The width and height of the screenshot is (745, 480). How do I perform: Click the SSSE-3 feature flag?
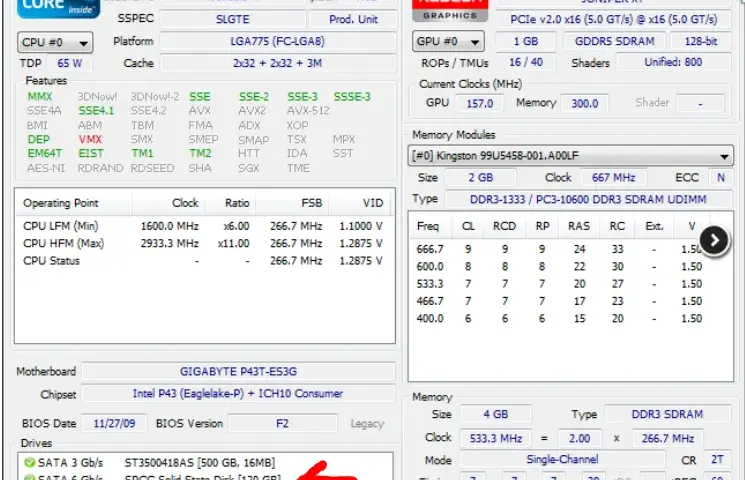click(352, 96)
